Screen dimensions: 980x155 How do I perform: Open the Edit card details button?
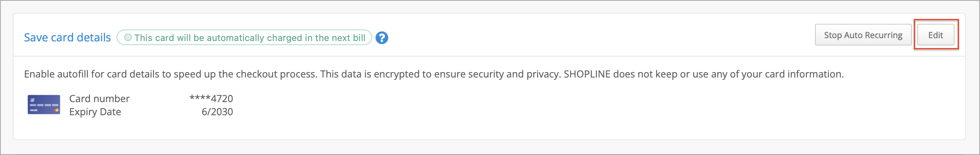click(936, 35)
